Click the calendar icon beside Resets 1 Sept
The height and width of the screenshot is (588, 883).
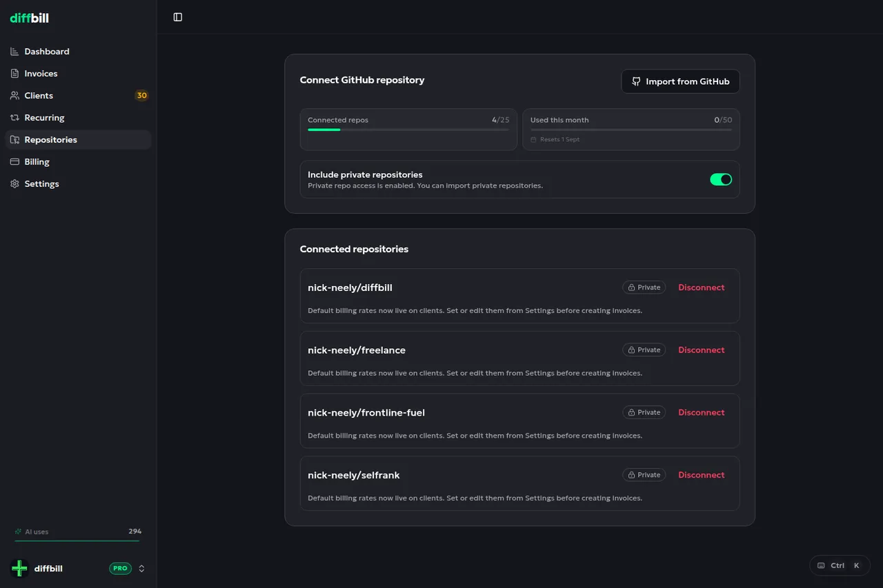pos(533,139)
